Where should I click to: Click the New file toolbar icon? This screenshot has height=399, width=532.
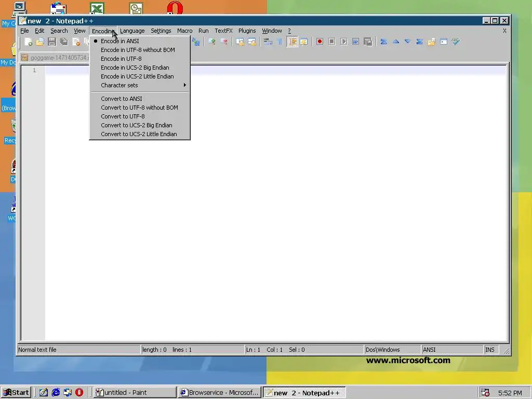29,42
